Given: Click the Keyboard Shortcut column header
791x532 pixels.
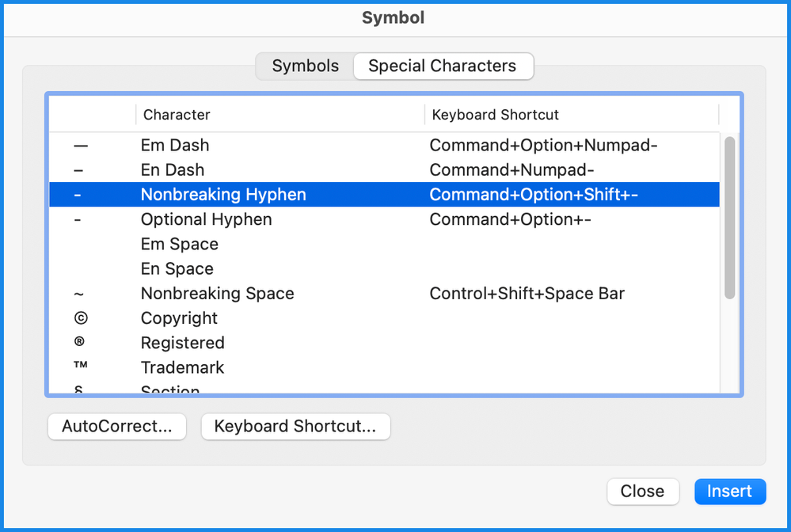Looking at the screenshot, I should [x=496, y=115].
